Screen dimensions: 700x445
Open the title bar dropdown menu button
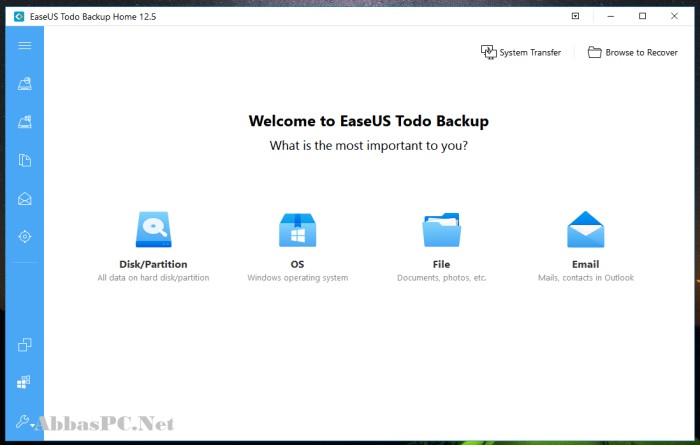(575, 16)
